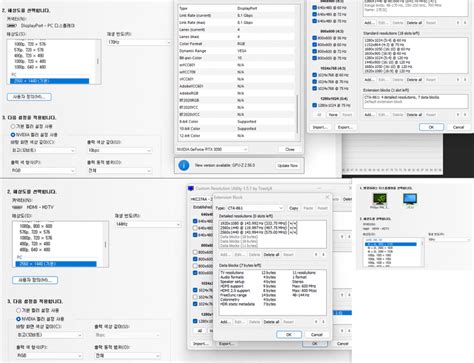The image size is (474, 363).
Task: Click Customize button in the DisplayPort NVIDIA panel
Action: tap(29, 97)
